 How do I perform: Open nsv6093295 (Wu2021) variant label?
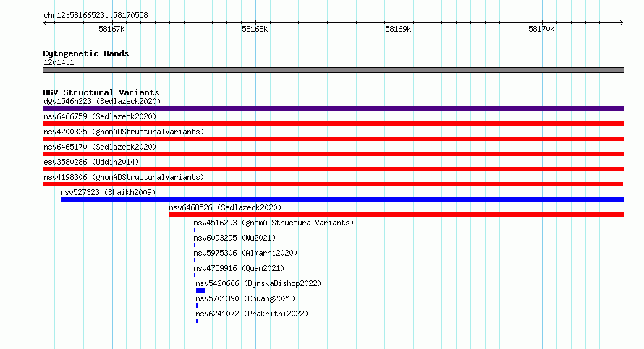(234, 238)
